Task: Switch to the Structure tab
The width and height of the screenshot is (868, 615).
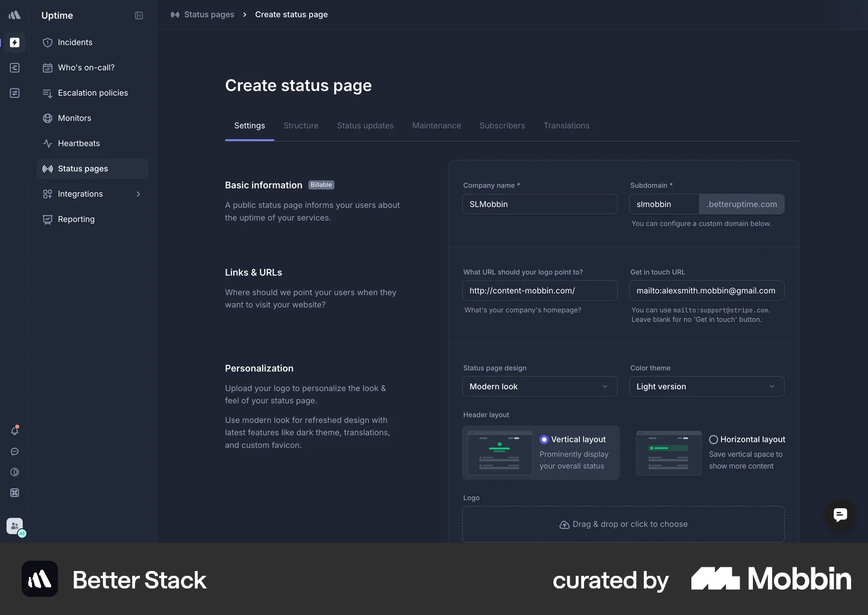Action: pyautogui.click(x=301, y=125)
